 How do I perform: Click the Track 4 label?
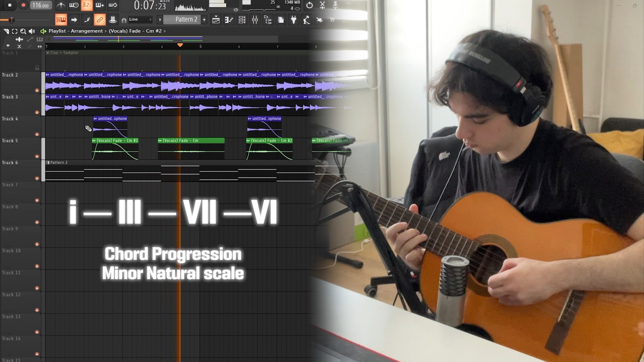click(10, 119)
